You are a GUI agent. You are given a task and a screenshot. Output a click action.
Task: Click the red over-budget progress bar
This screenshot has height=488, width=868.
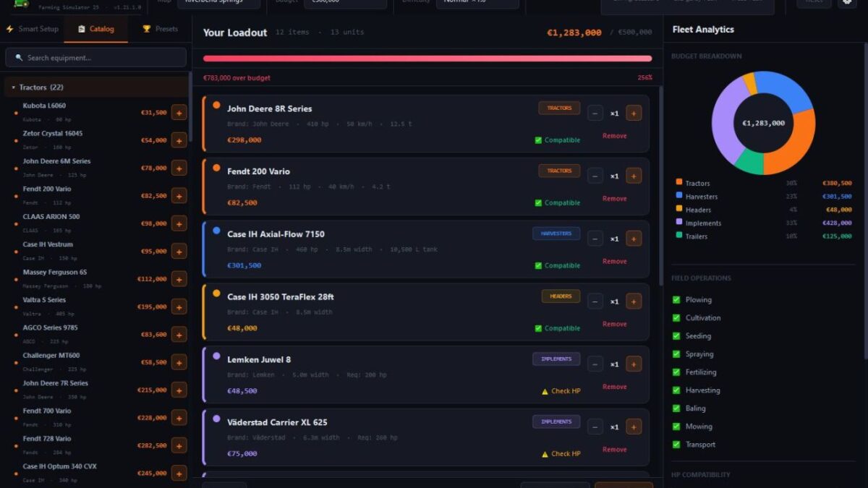[427, 59]
